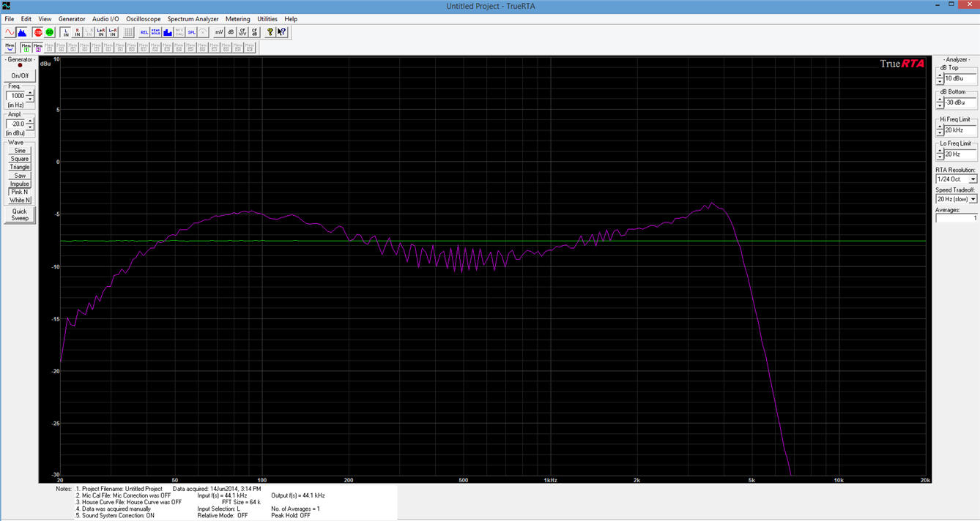Screen dimensions: 980x521
Task: Open the Generator menu
Action: tap(72, 19)
